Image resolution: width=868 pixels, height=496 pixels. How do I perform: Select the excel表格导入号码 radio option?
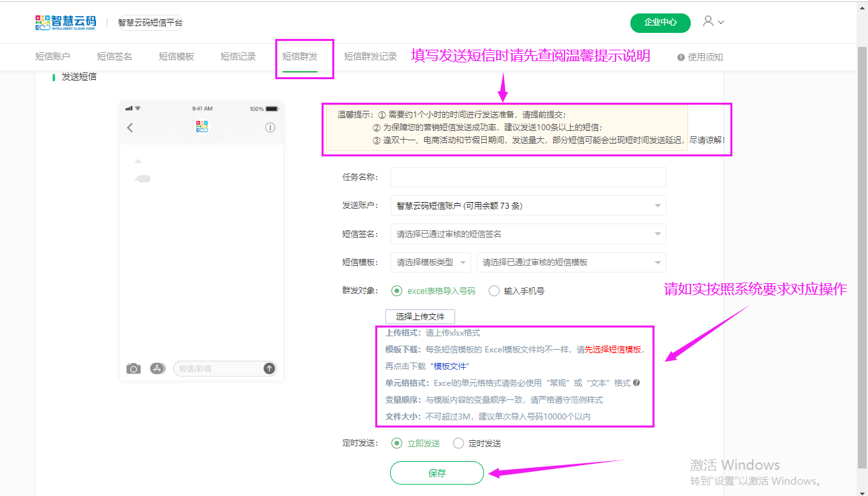(397, 291)
